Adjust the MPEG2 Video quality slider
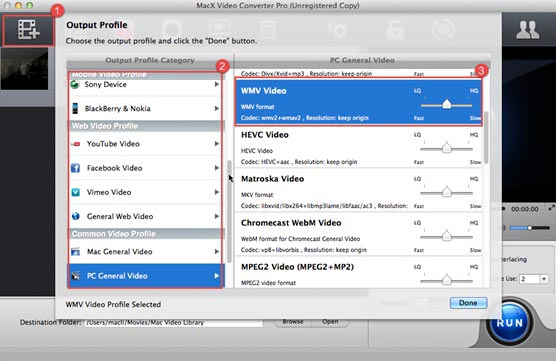 coord(447,280)
